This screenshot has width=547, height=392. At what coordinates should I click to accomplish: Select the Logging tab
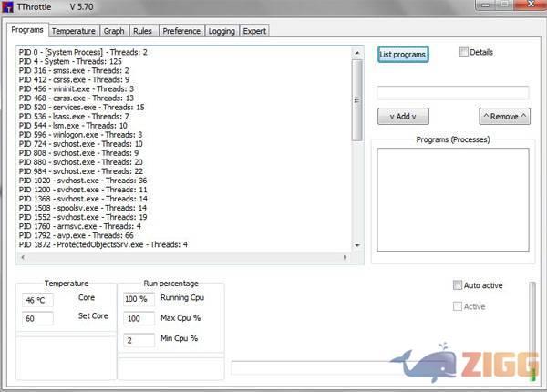[222, 31]
